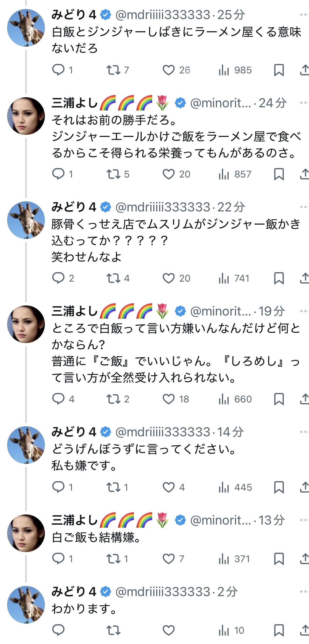Like the tweet with 26 likes
Image resolution: width=309 pixels, height=644 pixels.
click(x=169, y=70)
